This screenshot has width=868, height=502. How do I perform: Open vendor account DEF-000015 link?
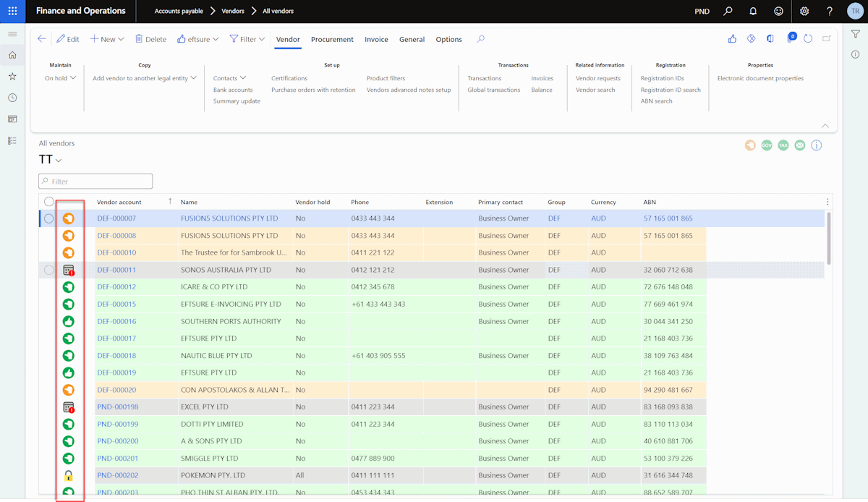point(116,304)
